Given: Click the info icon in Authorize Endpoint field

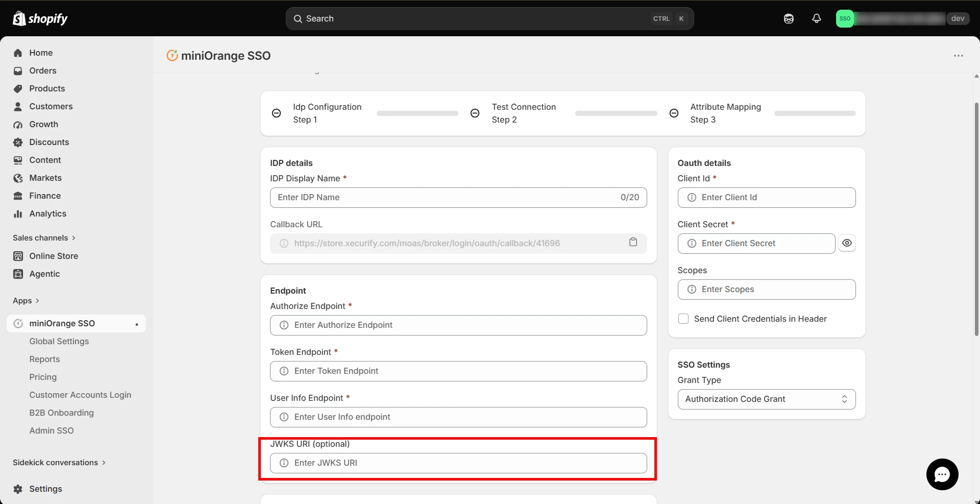Looking at the screenshot, I should tap(284, 325).
